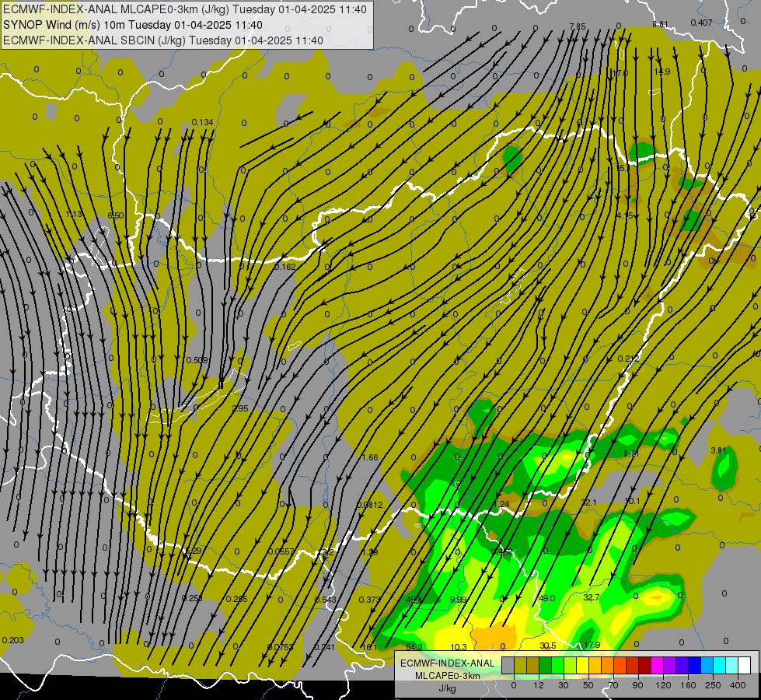Click the 400 tick label on the legend
Screen dimensions: 761x700
(738, 685)
